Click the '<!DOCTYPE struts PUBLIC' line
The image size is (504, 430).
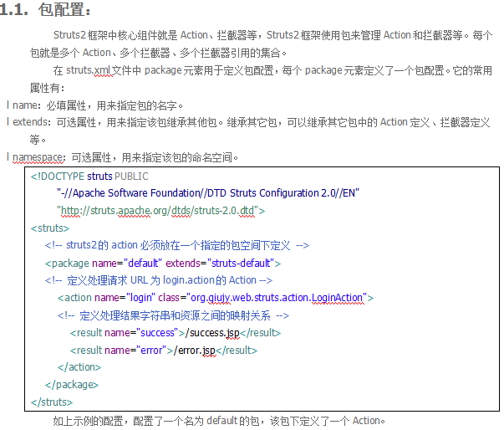[89, 177]
